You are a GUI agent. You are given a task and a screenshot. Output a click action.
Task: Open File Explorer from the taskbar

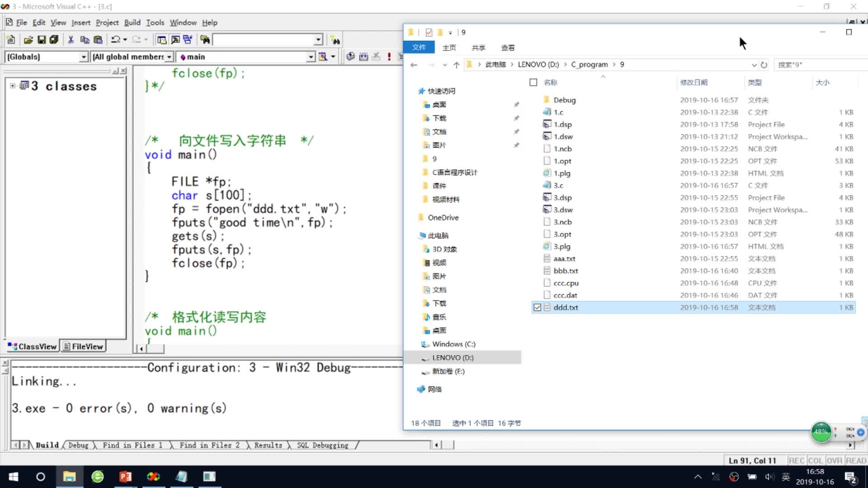(69, 477)
